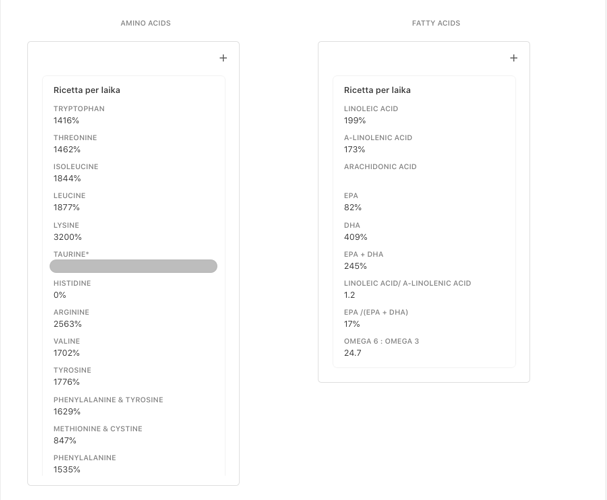Click the plus icon in Fatty Acids card
The height and width of the screenshot is (500, 607).
(514, 58)
